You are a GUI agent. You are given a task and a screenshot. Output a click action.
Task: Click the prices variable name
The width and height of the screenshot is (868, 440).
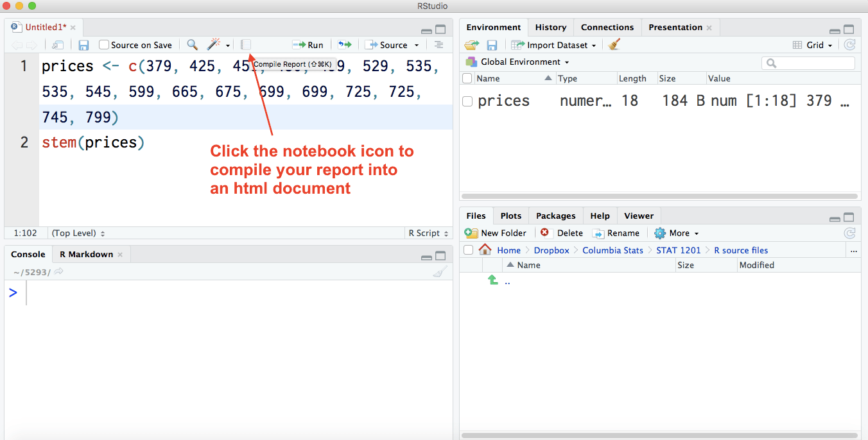[x=504, y=101]
